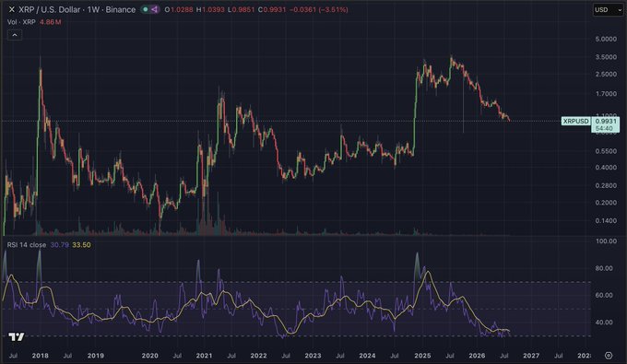This screenshot has height=364, width=627.
Task: Click the low value L0.9851
Action: point(242,9)
